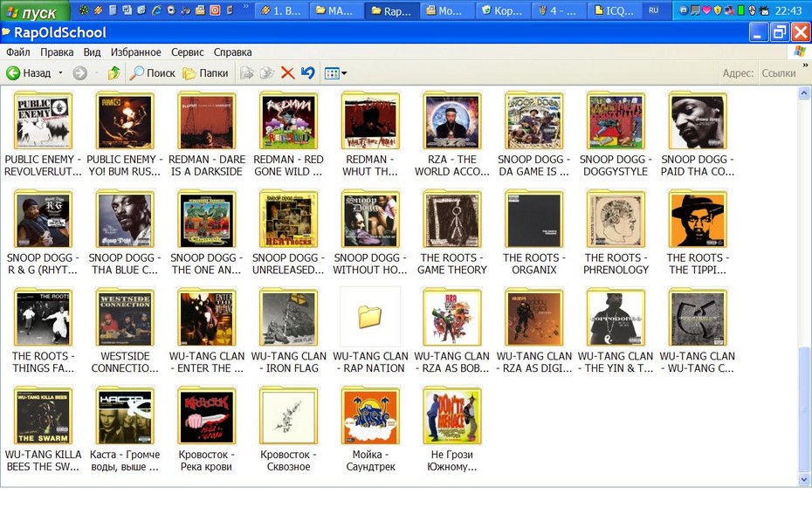Click the Copy To folder toolbar icon

267,73
